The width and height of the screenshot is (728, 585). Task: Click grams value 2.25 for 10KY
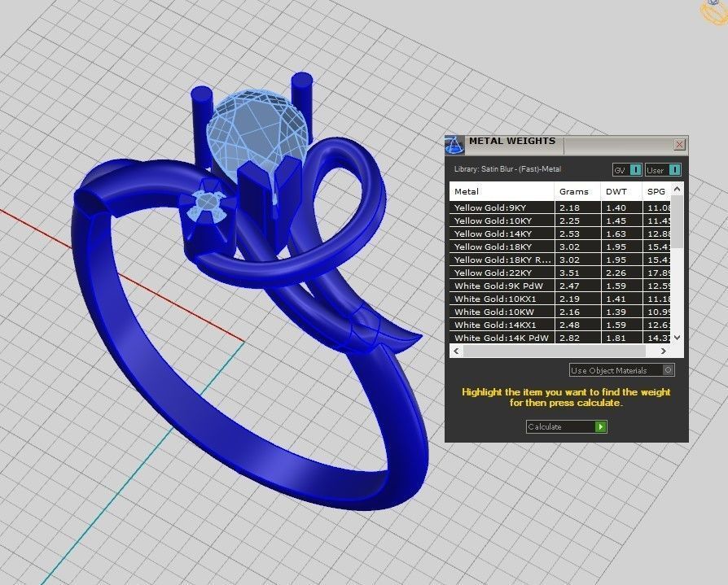pyautogui.click(x=569, y=220)
